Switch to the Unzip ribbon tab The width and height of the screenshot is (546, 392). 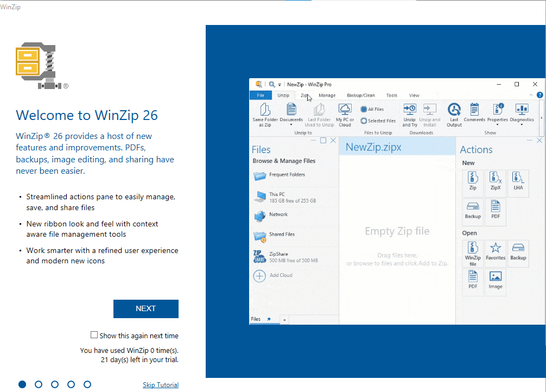(x=283, y=95)
